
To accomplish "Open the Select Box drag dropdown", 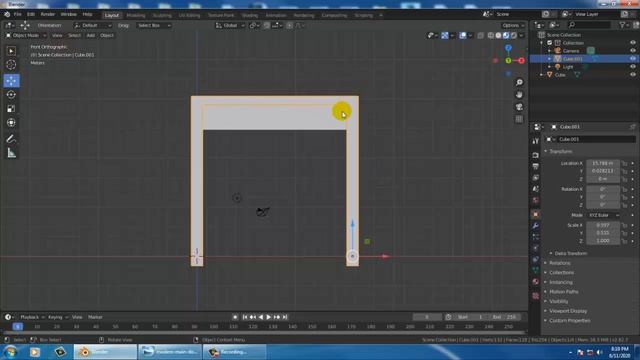I will (154, 25).
